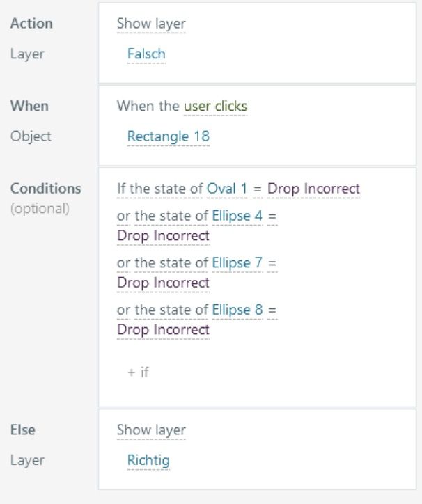Click the Ellipse 7 object reference
Image resolution: width=422 pixels, height=504 pixels.
pyautogui.click(x=237, y=262)
